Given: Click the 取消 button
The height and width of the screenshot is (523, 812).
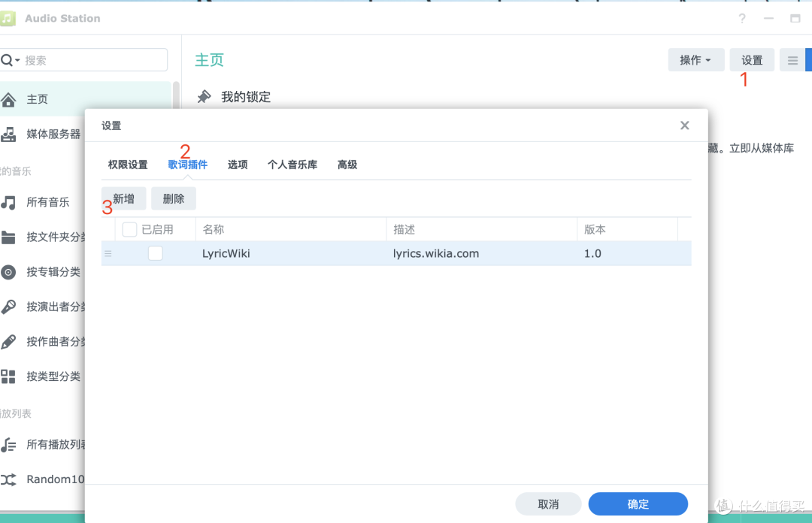Looking at the screenshot, I should pos(548,504).
